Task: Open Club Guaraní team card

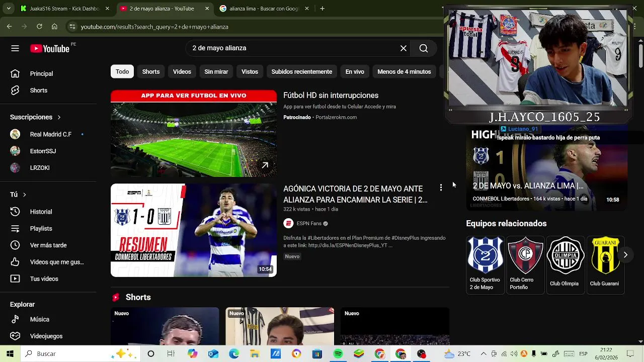Action: point(605,264)
